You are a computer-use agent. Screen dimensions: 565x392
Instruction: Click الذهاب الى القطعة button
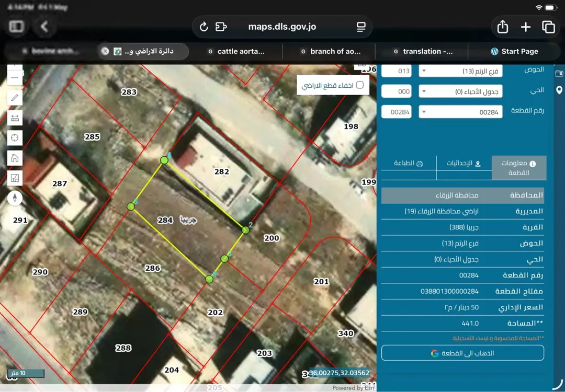click(462, 353)
